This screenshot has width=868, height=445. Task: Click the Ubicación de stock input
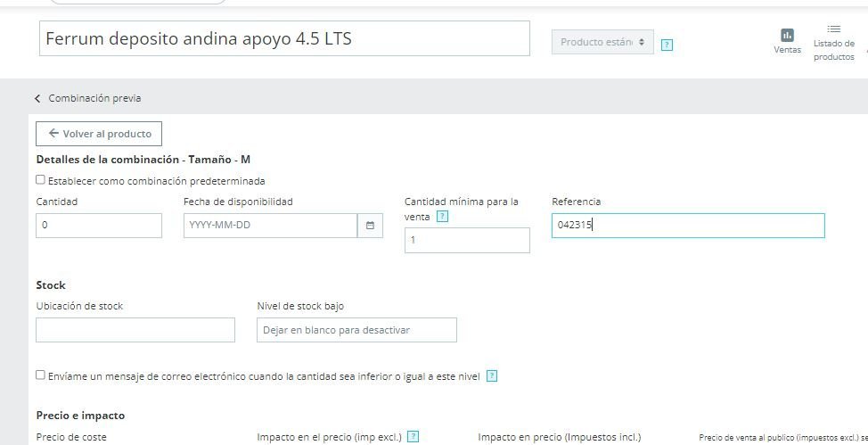pos(135,330)
